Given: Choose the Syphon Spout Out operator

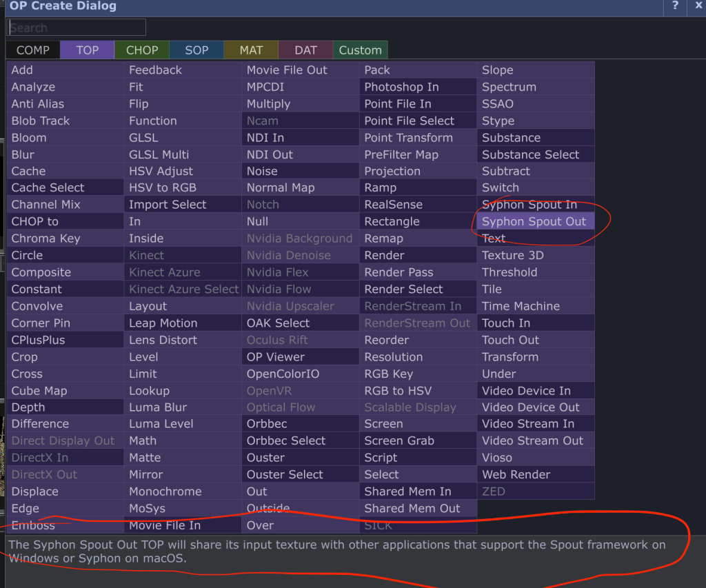Looking at the screenshot, I should click(534, 221).
